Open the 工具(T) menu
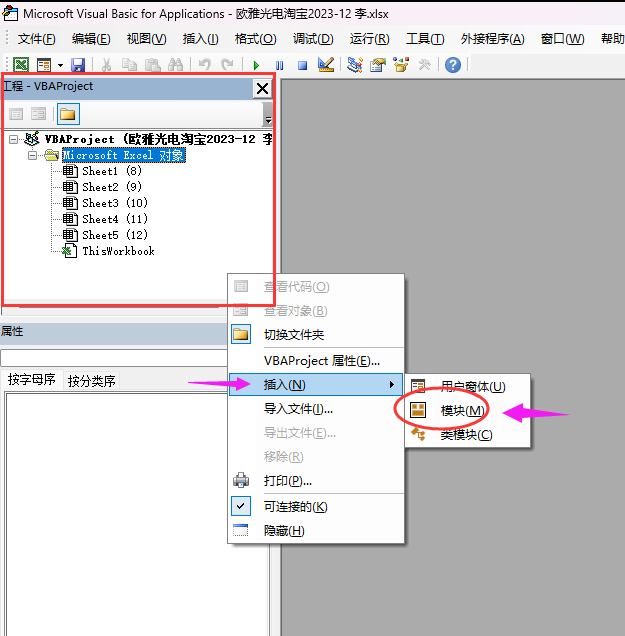This screenshot has height=636, width=625. (x=425, y=39)
